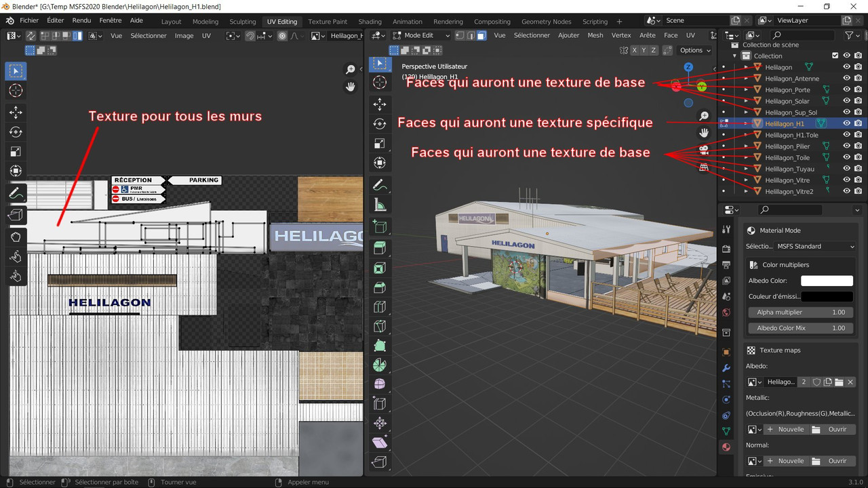Toggle proportional editing in UV editor
The height and width of the screenshot is (488, 868).
282,35
